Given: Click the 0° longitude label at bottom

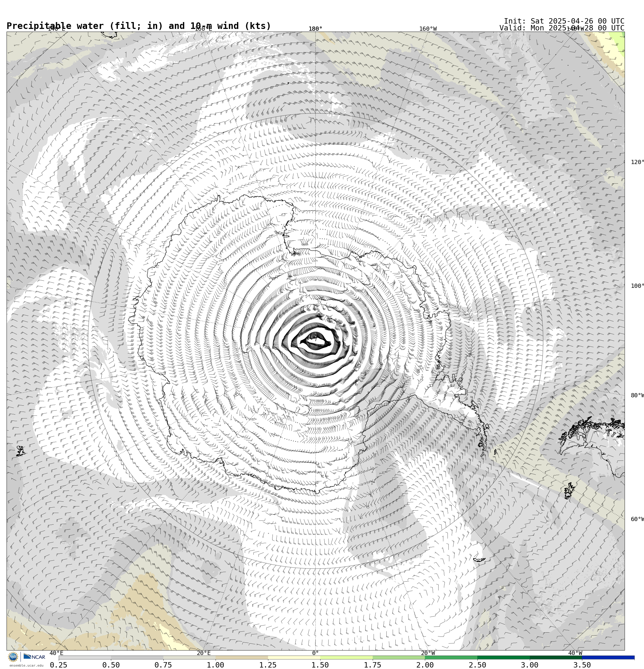Looking at the screenshot, I should [315, 653].
